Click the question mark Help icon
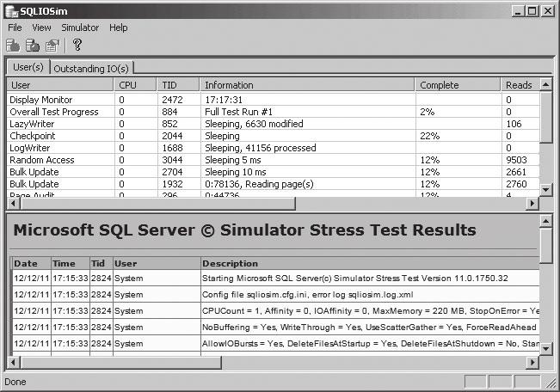The height and width of the screenshot is (392, 560). pos(77,45)
